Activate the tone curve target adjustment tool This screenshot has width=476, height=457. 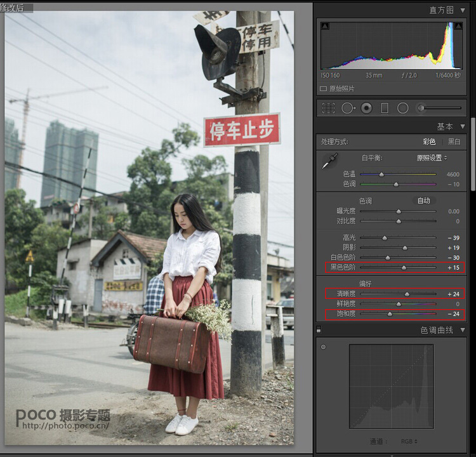pos(323,347)
